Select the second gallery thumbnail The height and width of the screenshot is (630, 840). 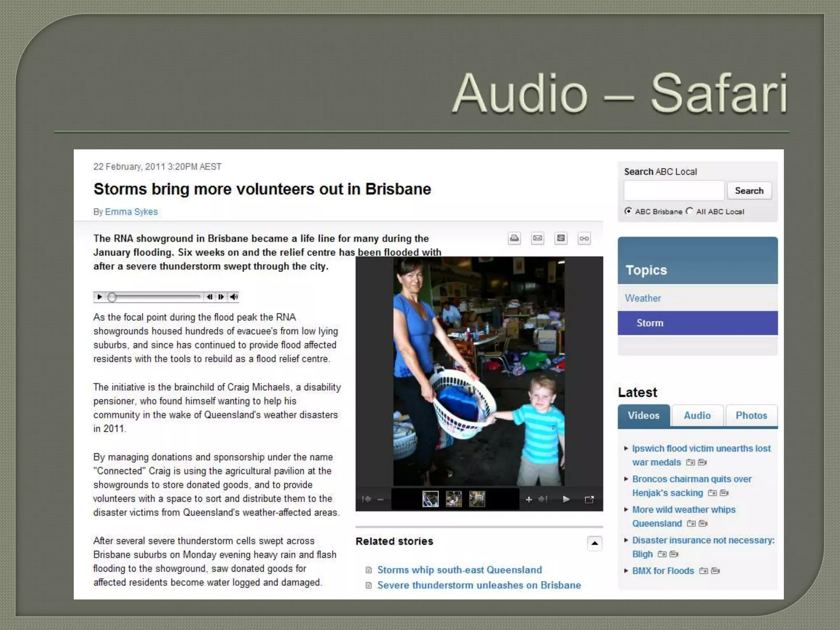coord(454,499)
